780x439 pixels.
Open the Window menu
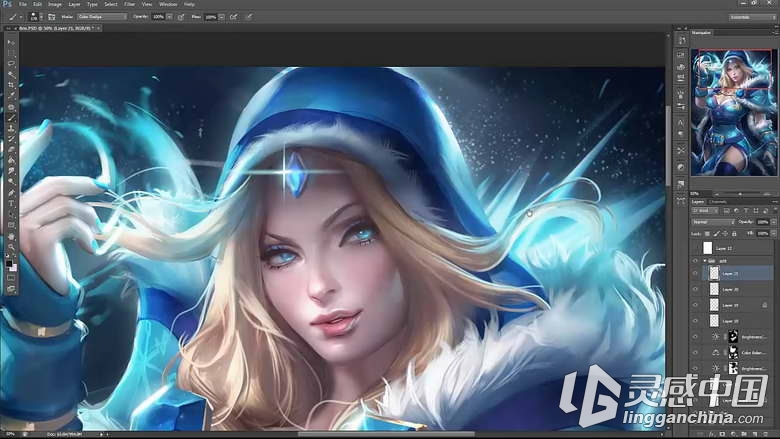point(168,4)
